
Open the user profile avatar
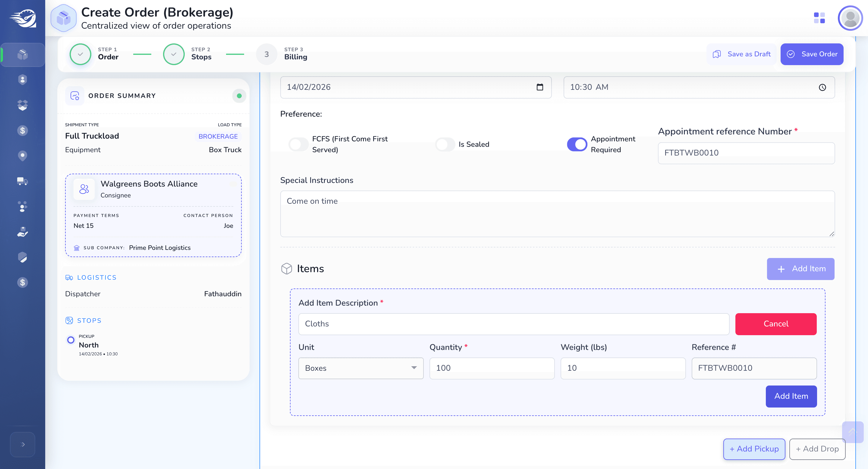pos(850,18)
